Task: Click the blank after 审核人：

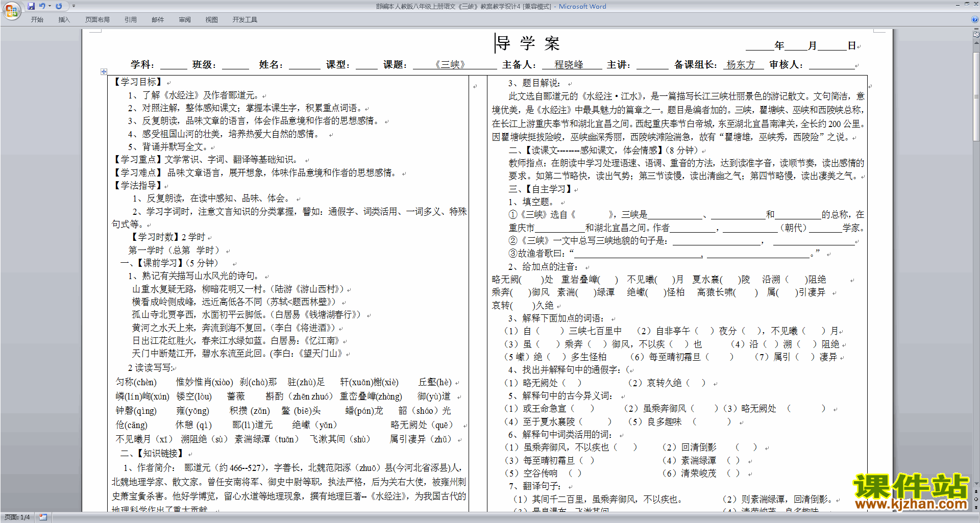Action: (832, 65)
